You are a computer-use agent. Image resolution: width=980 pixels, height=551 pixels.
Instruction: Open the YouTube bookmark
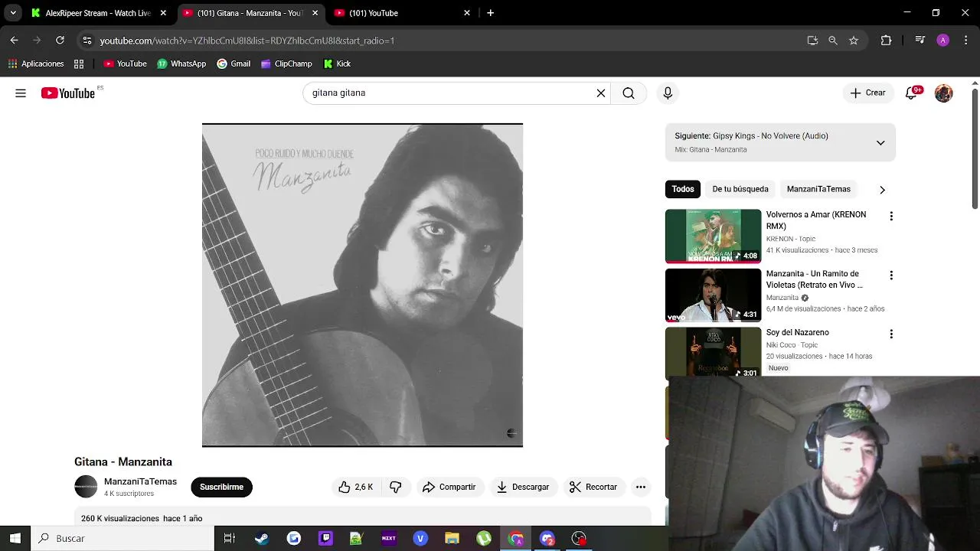(x=125, y=64)
